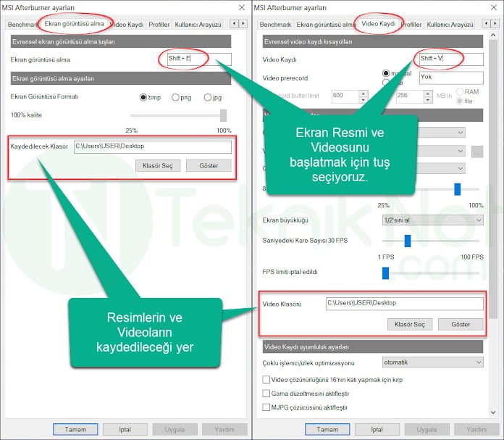Click Video Klasörü path field
The width and height of the screenshot is (504, 440).
(x=405, y=304)
